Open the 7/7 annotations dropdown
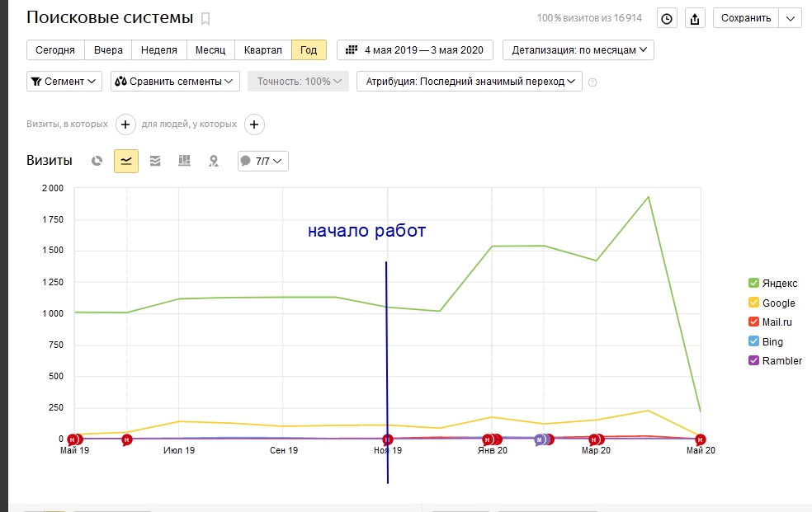This screenshot has width=812, height=512. click(263, 161)
